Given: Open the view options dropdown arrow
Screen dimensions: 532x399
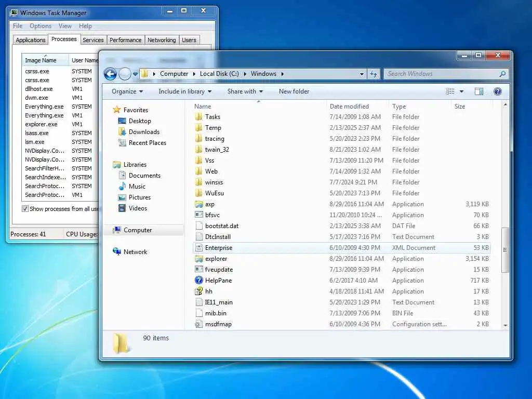Looking at the screenshot, I should click(461, 91).
